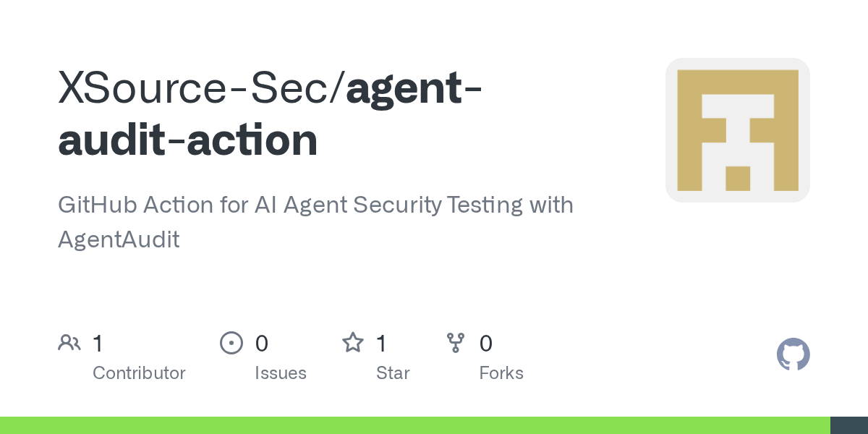Click the Star outline icon

[352, 343]
